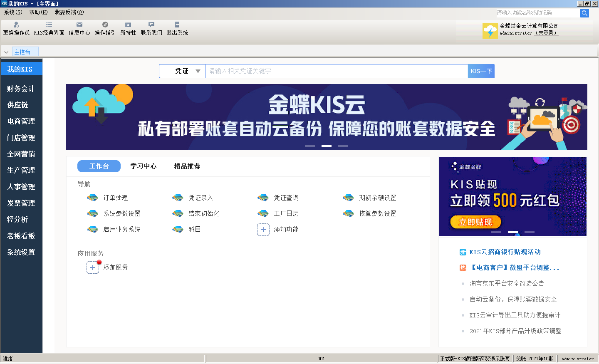599x364 pixels.
Task: Open 发票管理 module in the sidebar
Action: [22, 203]
